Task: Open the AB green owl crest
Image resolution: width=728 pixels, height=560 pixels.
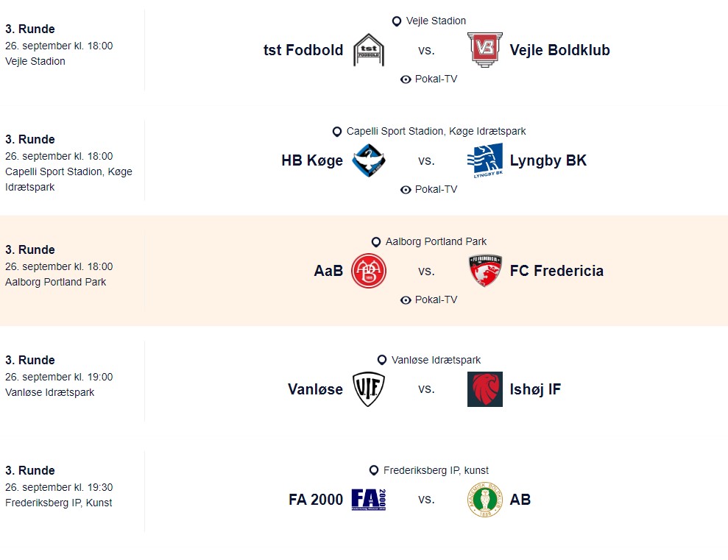Action: click(x=484, y=500)
